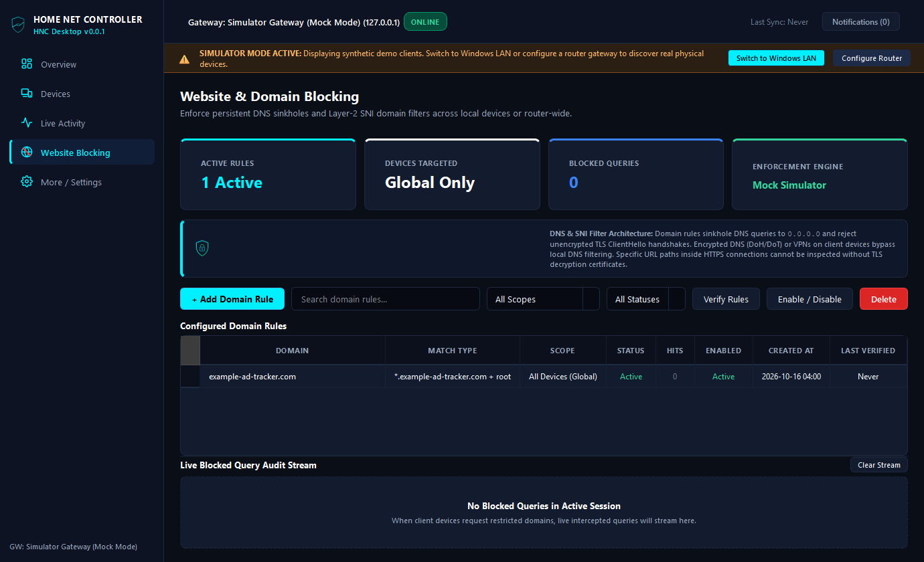
Task: Open Configure Router
Action: tap(872, 58)
